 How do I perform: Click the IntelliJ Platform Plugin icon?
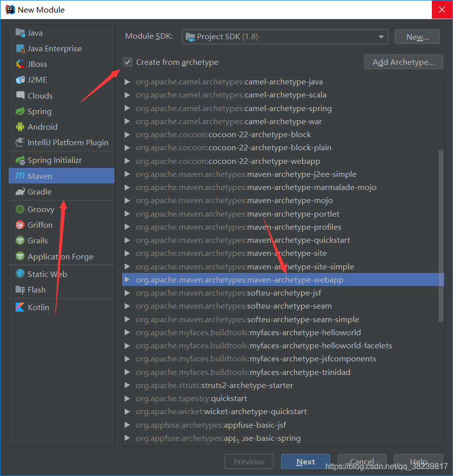(x=20, y=142)
